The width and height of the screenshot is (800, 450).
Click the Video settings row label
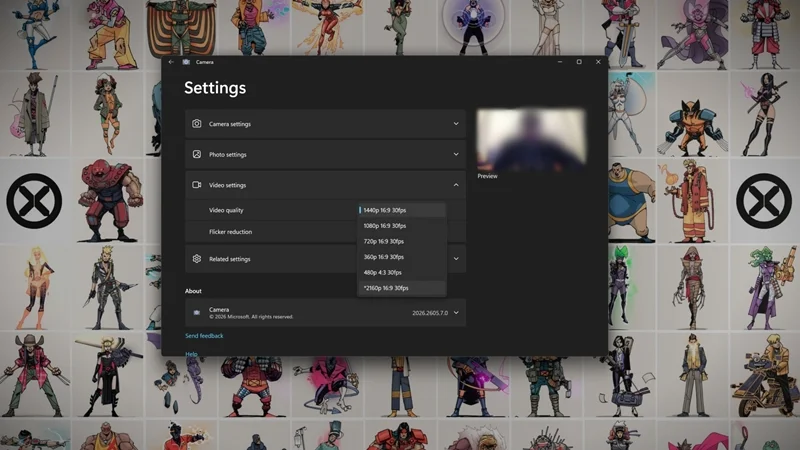pos(228,185)
